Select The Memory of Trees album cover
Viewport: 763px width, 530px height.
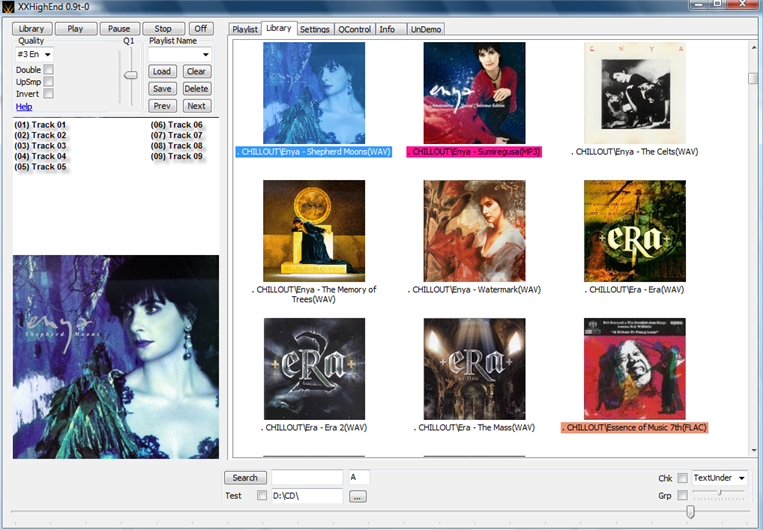314,231
